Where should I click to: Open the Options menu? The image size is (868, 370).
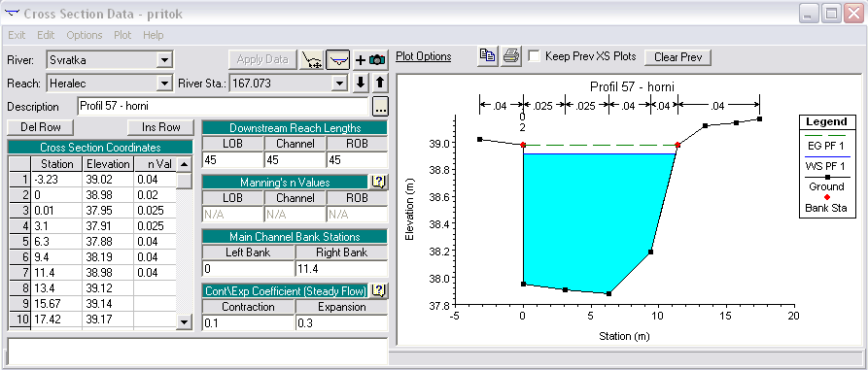click(85, 35)
